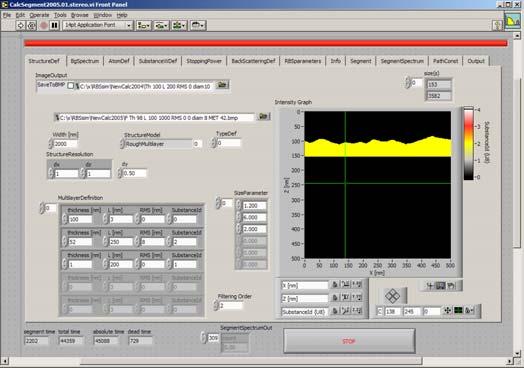Open the Reorder toolbar tool
Screen dimensions: 524x368
(198, 25)
